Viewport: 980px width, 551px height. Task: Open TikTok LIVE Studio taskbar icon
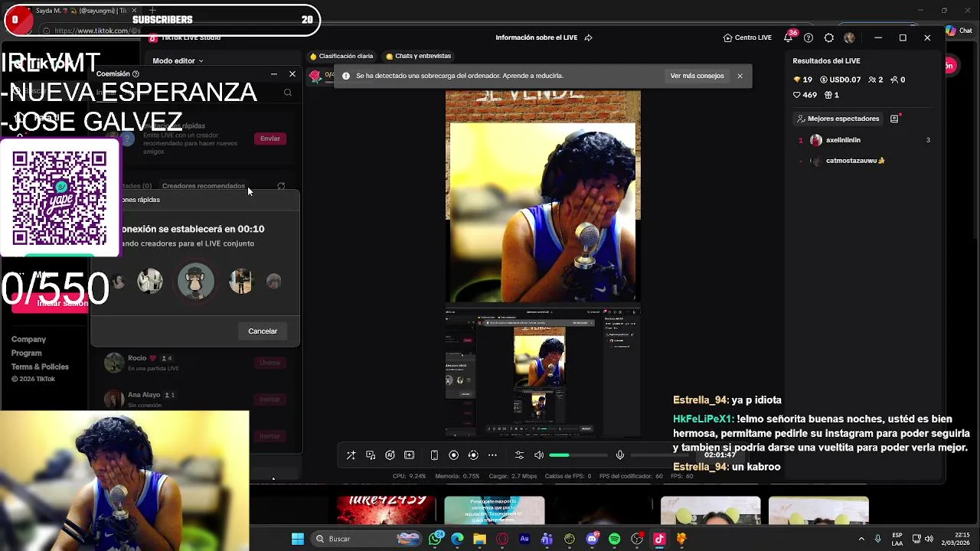click(x=659, y=539)
